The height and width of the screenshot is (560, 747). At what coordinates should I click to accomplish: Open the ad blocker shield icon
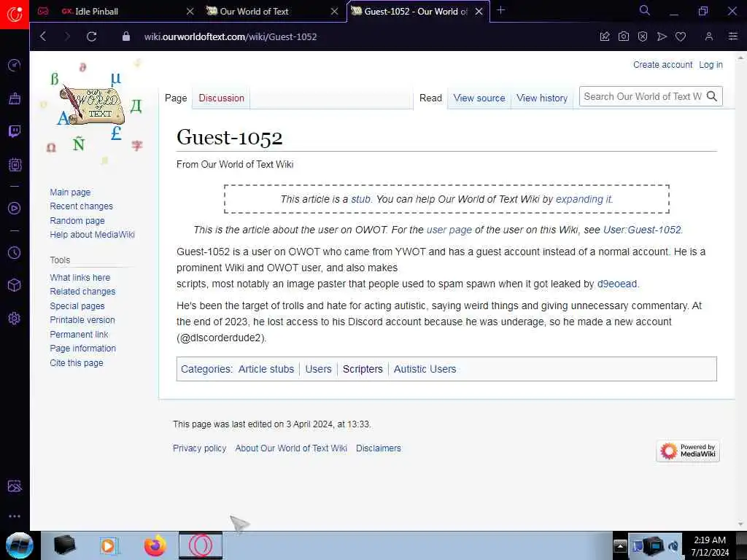point(643,36)
